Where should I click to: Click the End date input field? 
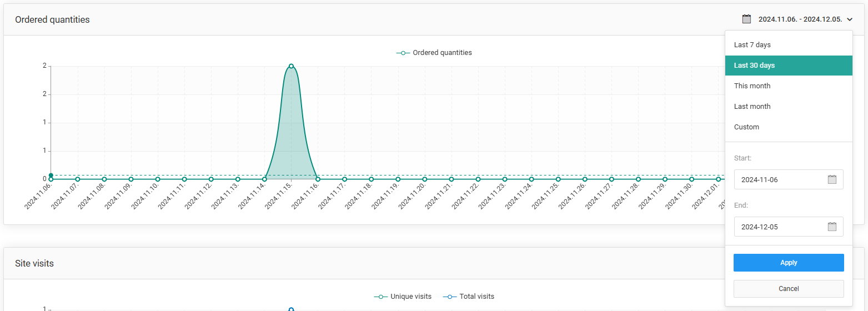(x=780, y=227)
